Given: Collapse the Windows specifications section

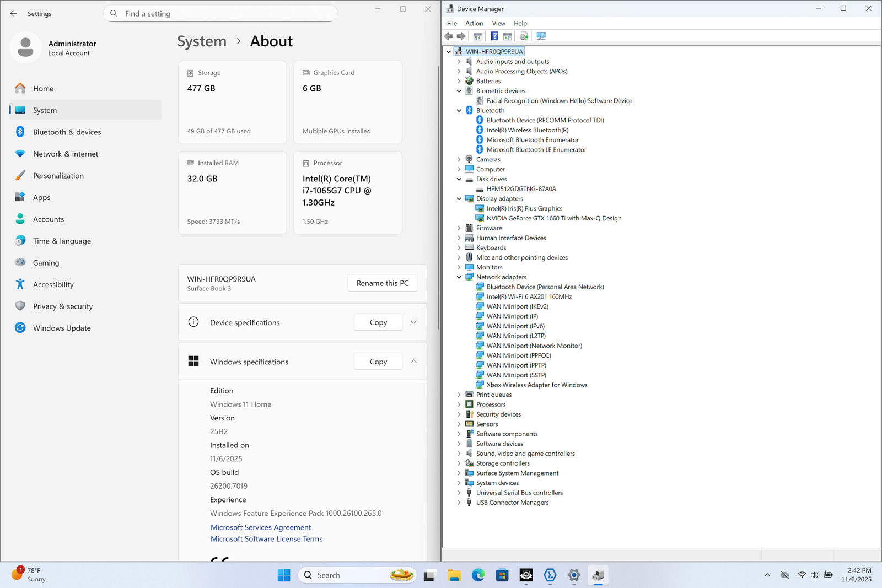Looking at the screenshot, I should [413, 362].
